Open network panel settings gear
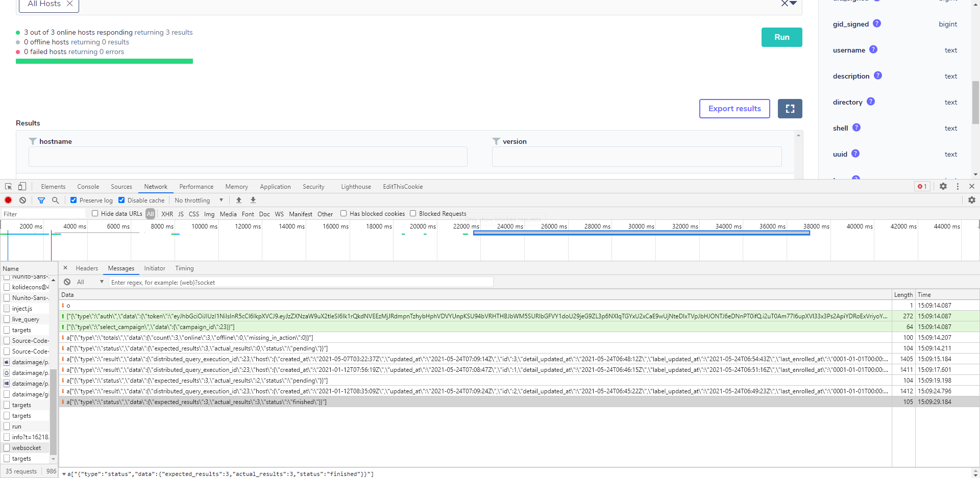The image size is (980, 478). pos(972,200)
